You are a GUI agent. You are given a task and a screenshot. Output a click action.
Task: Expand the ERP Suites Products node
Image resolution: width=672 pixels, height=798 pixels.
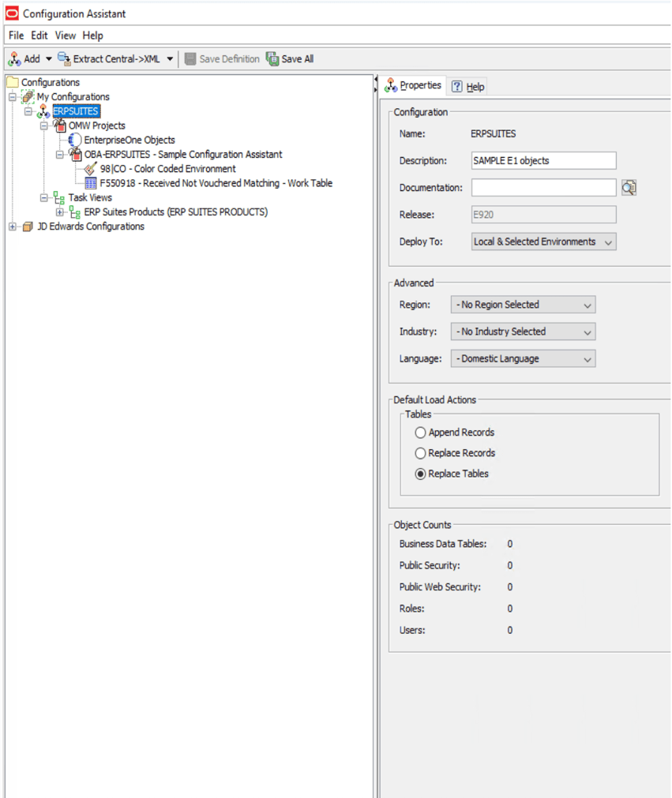pos(60,212)
